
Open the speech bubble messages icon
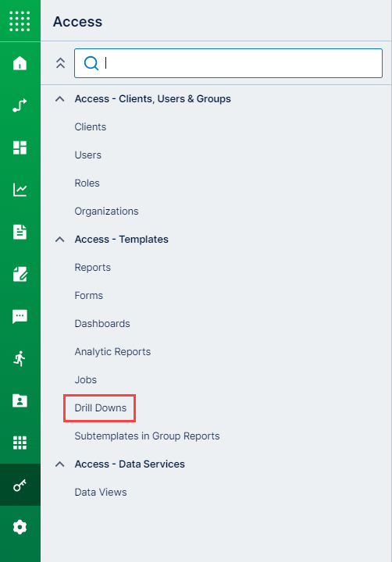pos(20,316)
